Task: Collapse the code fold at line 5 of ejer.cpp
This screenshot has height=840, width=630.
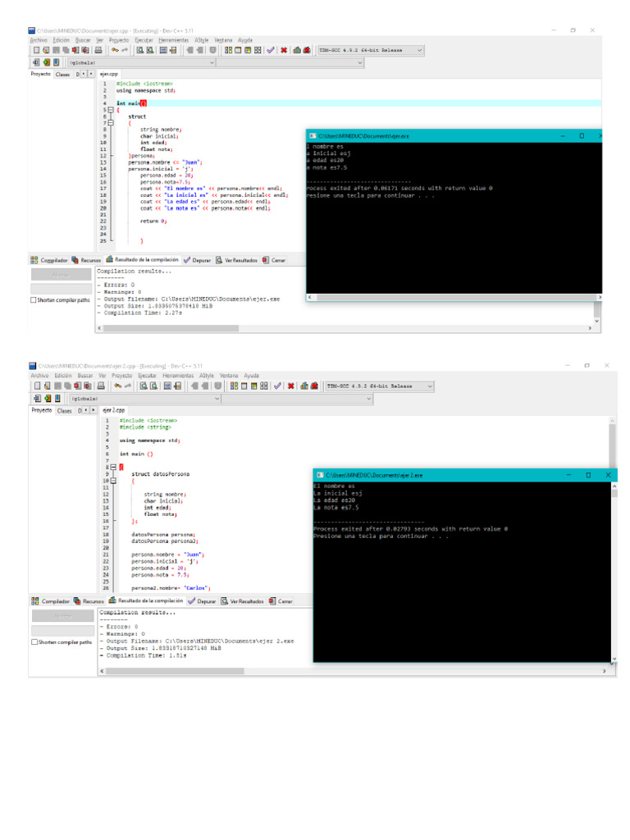Action: (110, 110)
